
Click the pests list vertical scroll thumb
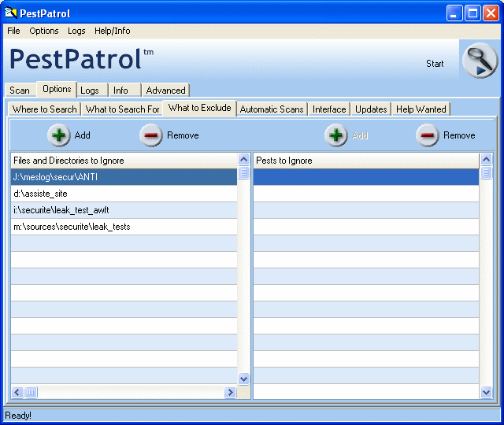click(x=487, y=173)
